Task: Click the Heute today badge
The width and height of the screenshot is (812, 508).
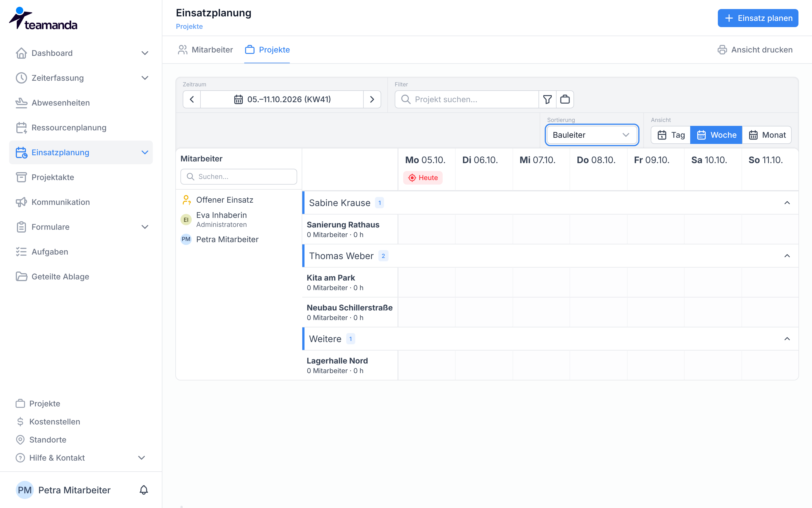Action: 423,178
